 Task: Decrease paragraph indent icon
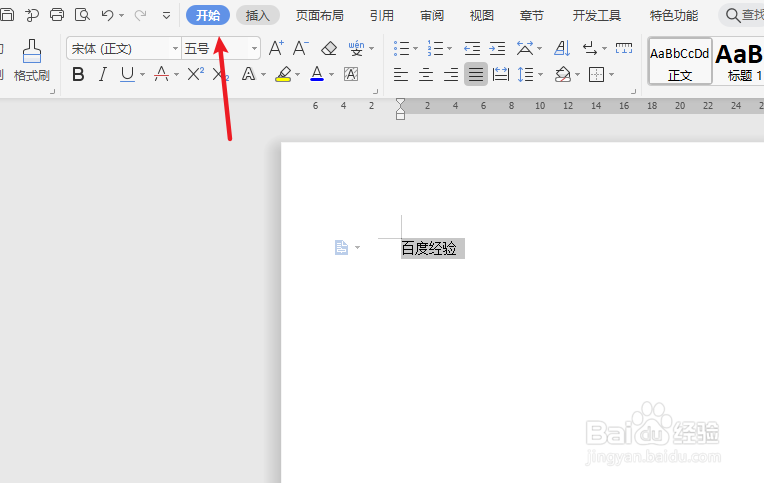pos(472,48)
